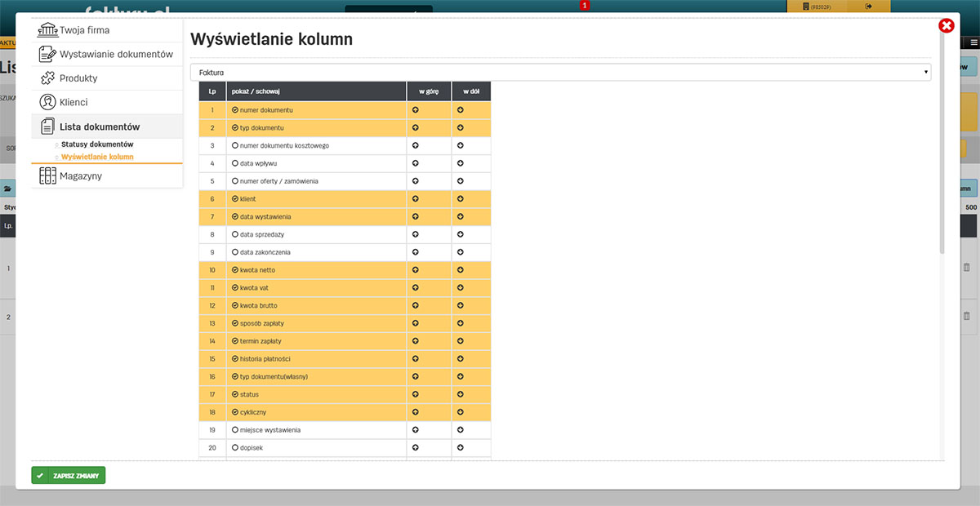Close the settings dialog with red X
Image resolution: width=980 pixels, height=506 pixels.
947,26
